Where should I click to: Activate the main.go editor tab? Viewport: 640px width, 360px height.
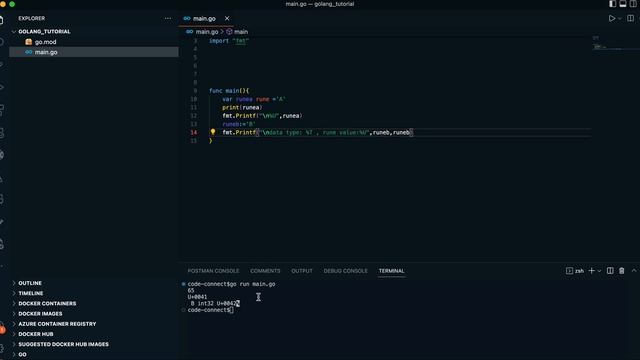click(204, 18)
